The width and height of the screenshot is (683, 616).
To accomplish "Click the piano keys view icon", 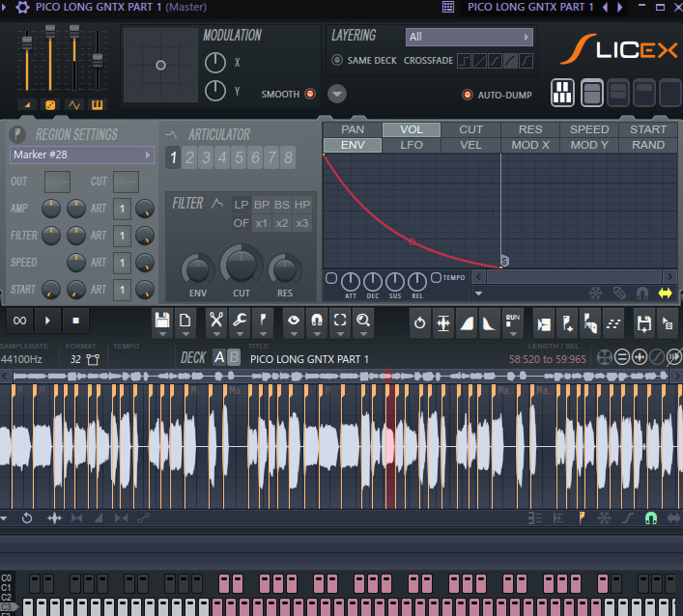I will point(562,93).
